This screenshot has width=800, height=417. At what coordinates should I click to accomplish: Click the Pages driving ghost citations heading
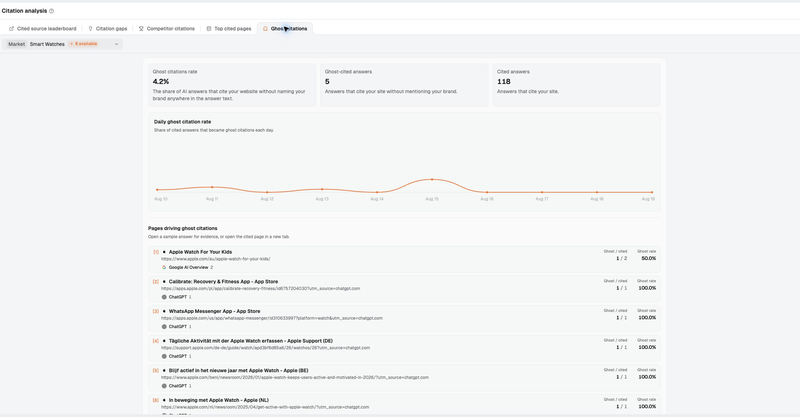tap(183, 228)
